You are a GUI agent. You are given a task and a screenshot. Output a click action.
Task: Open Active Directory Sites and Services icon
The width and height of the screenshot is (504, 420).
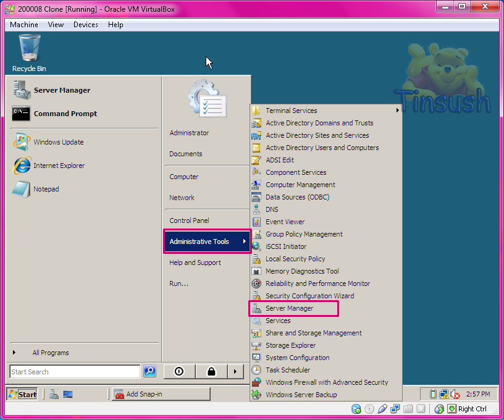(256, 135)
